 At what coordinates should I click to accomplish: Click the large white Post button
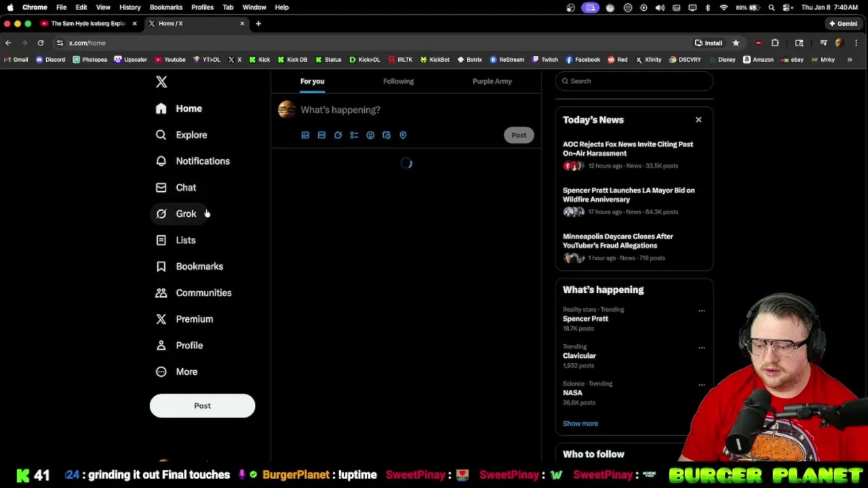point(202,406)
